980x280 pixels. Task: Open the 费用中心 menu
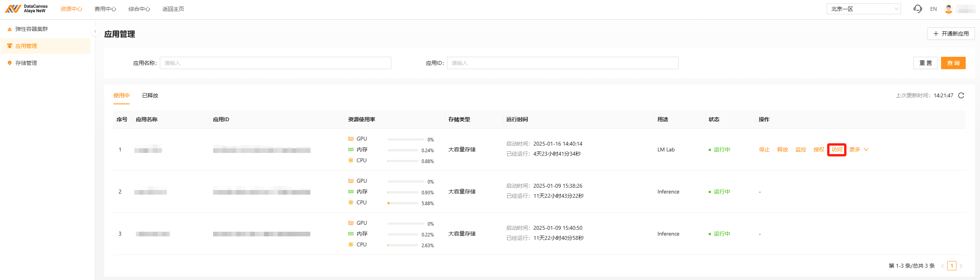105,9
